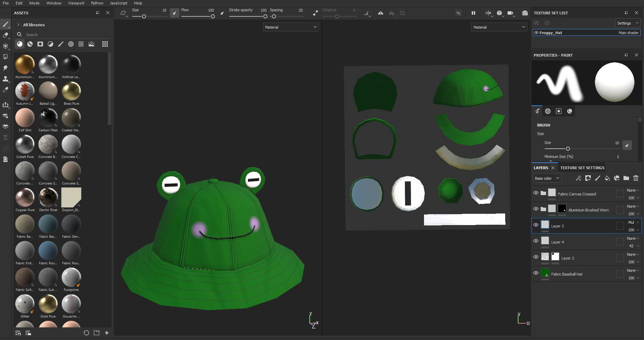Open the Base color channel dropdown

[547, 178]
